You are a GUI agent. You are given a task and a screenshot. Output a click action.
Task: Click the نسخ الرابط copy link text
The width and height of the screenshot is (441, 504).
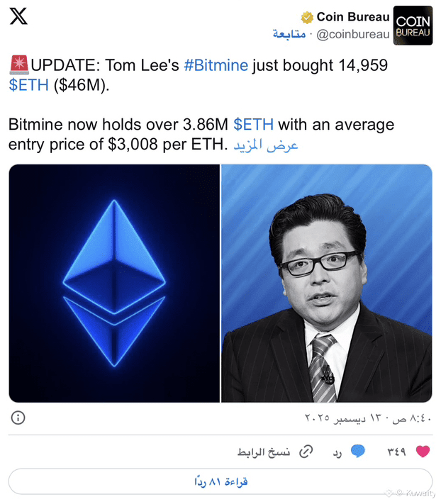coord(264,452)
